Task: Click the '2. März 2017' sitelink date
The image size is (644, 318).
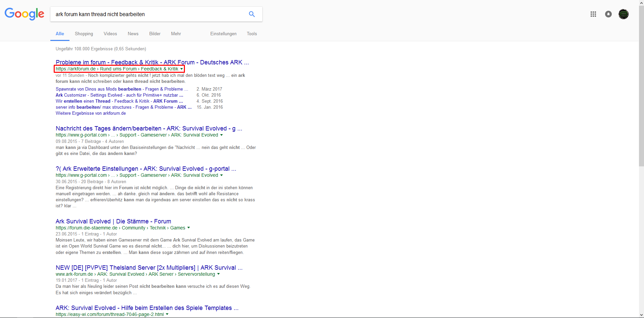Action: (x=209, y=89)
